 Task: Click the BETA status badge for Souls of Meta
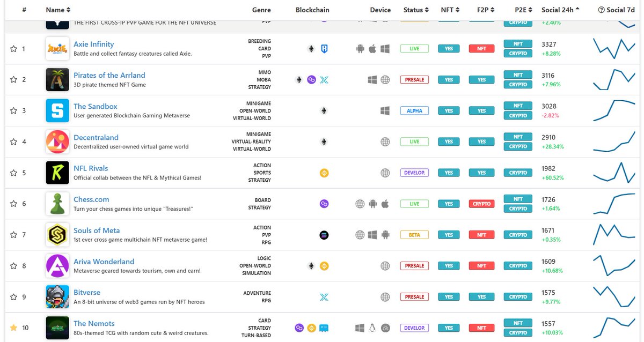click(x=414, y=235)
